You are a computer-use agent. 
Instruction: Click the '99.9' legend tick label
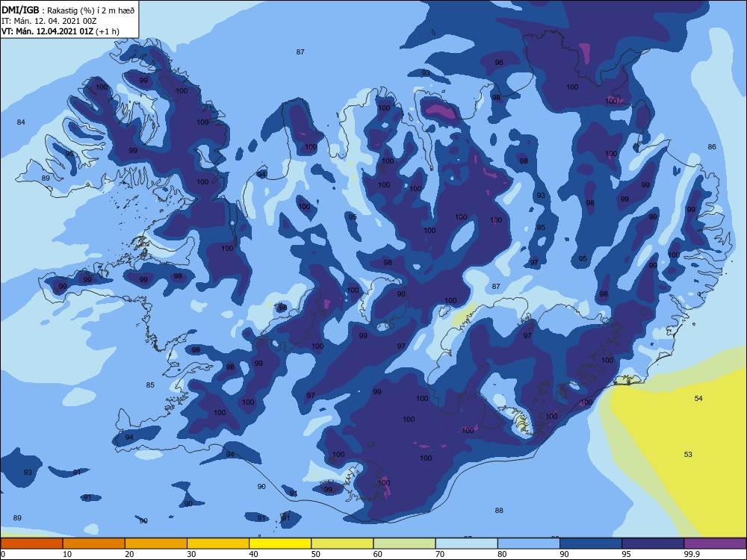tap(691, 554)
